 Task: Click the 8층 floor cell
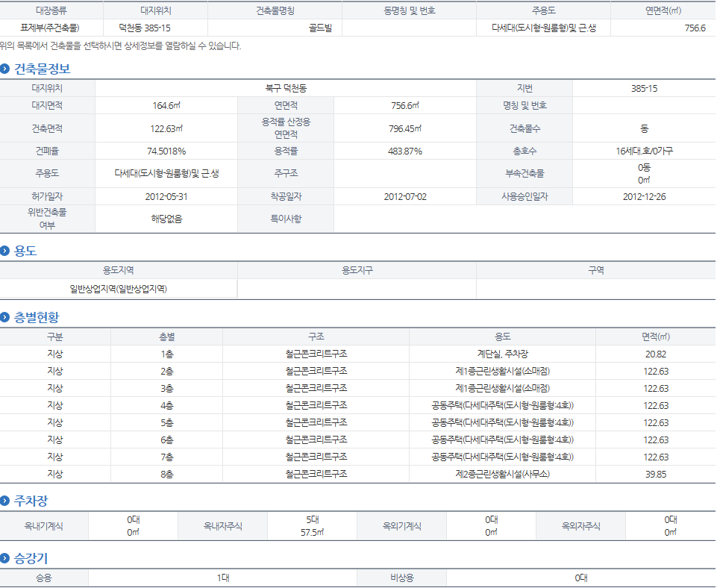pos(167,474)
